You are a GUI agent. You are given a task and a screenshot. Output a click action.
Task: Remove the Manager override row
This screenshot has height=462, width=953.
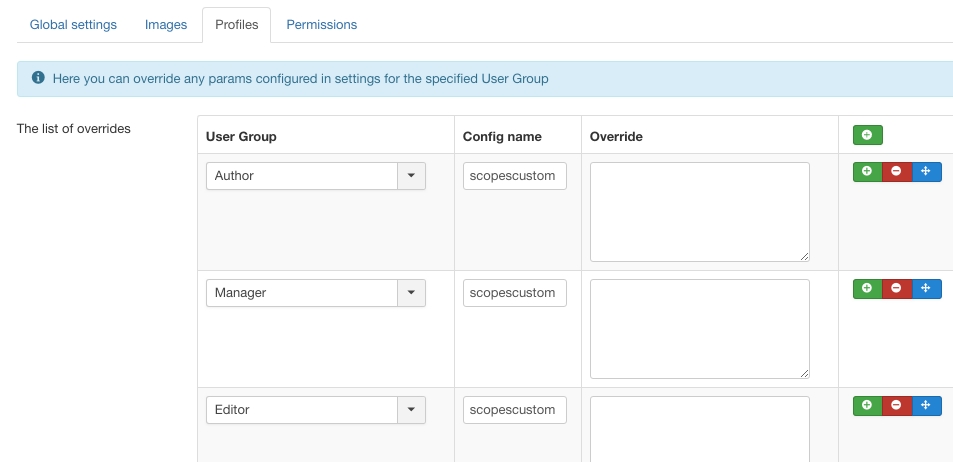[x=896, y=288]
